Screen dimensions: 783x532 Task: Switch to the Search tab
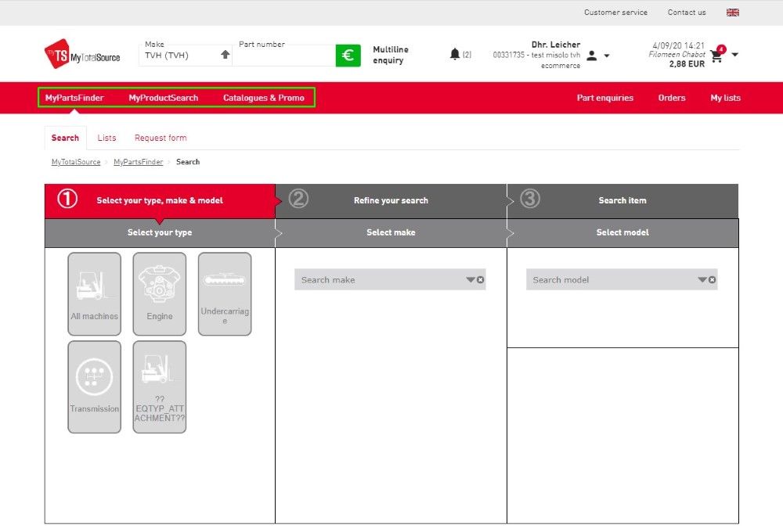(x=65, y=138)
